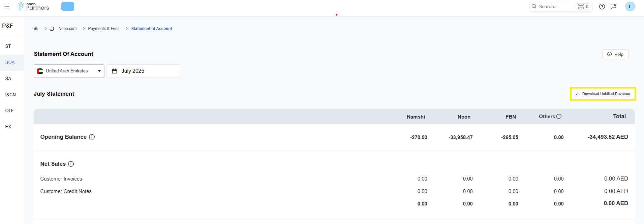The width and height of the screenshot is (644, 224).
Task: Open the help question mark icon in header
Action: pyautogui.click(x=602, y=6)
